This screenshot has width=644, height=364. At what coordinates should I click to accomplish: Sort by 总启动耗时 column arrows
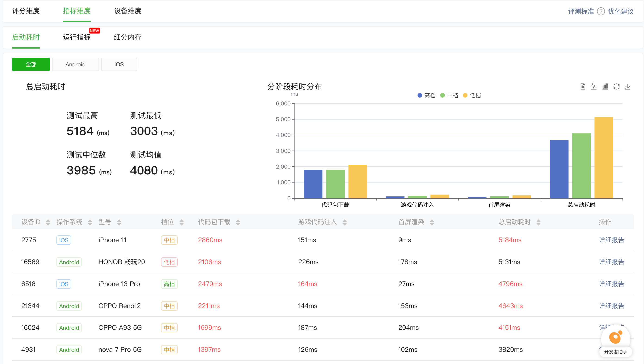pyautogui.click(x=539, y=222)
